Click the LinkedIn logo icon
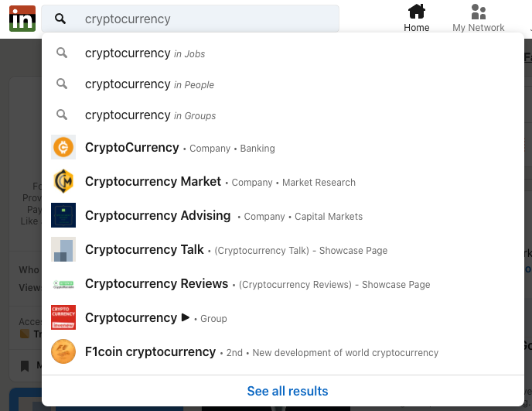 22,19
